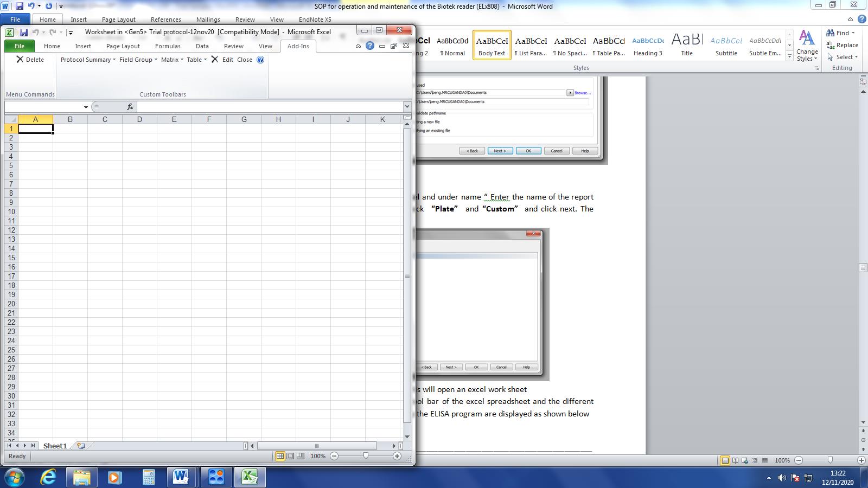Open Excel quick access toolbar customize arrow

pos(71,33)
